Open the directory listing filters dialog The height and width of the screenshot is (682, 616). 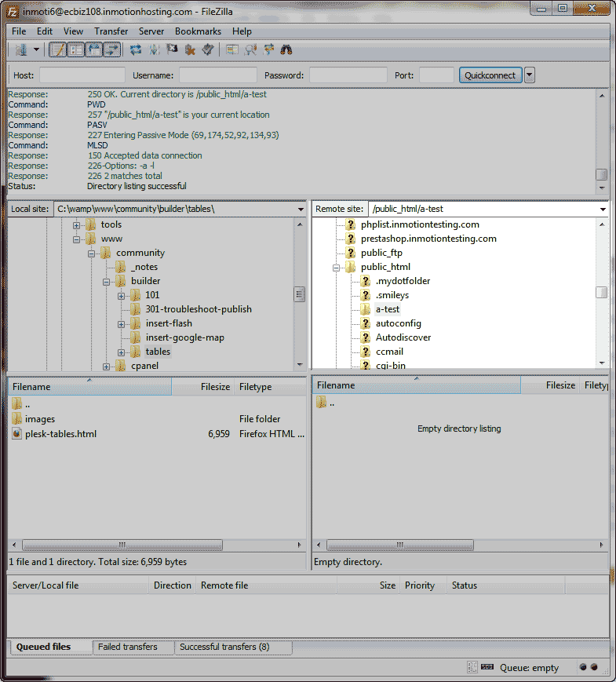pyautogui.click(x=232, y=49)
